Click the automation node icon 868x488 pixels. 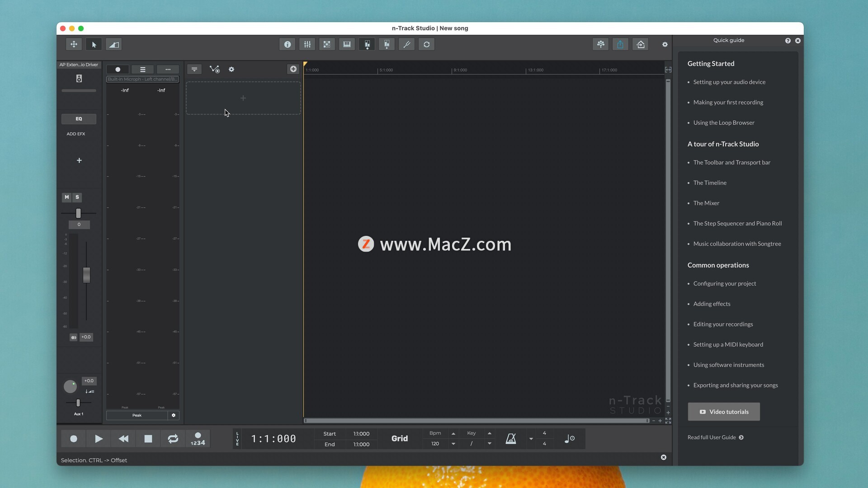pos(214,69)
